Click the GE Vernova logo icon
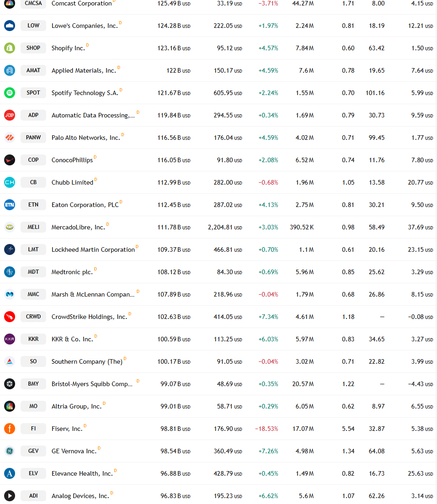Image resolution: width=437 pixels, height=504 pixels. pos(10,451)
